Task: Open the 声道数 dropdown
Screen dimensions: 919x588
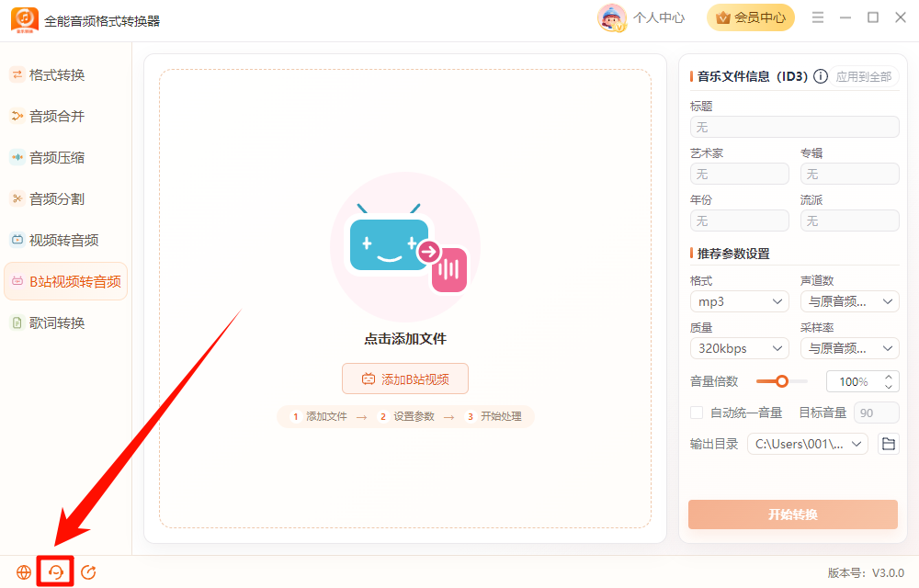Action: tap(849, 301)
